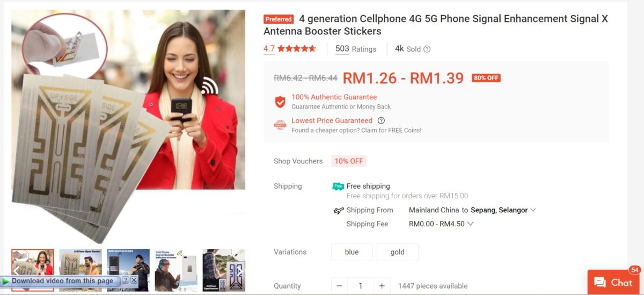Open the Chat widget

point(614,282)
